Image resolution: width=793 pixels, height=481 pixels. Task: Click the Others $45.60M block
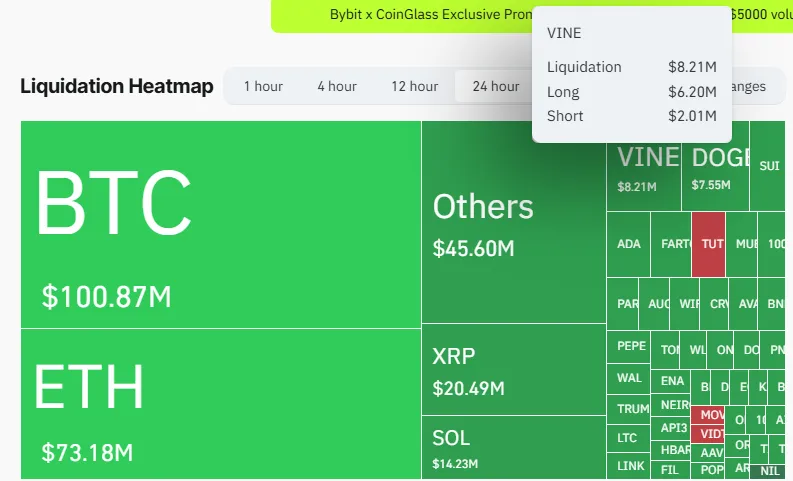pos(513,222)
